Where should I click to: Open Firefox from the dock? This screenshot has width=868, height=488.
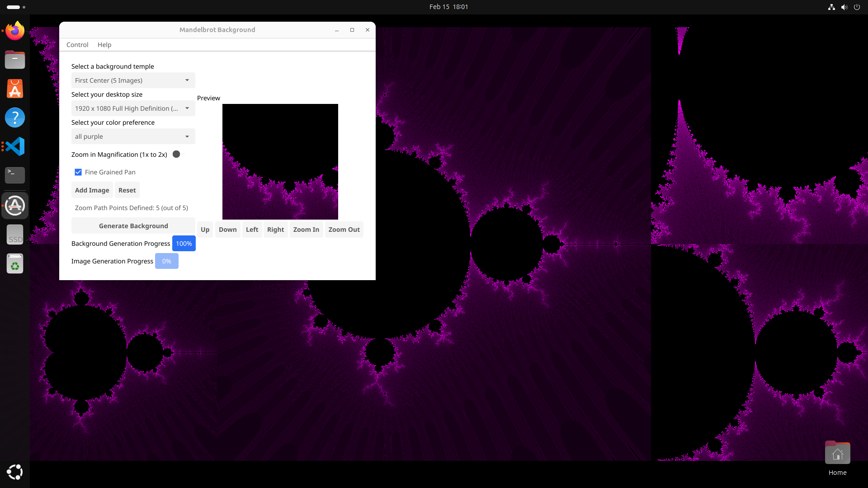[x=15, y=31]
